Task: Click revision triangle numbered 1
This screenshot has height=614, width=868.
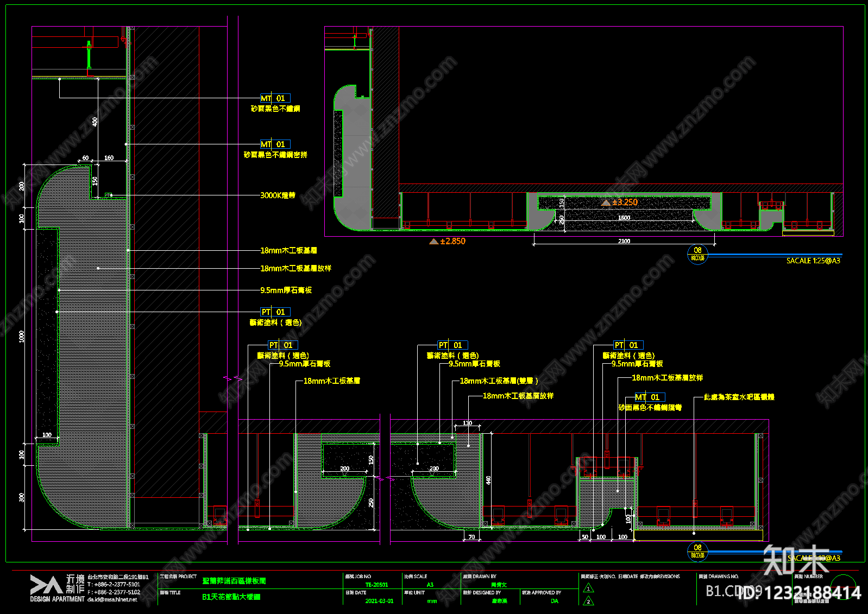Action: click(588, 588)
